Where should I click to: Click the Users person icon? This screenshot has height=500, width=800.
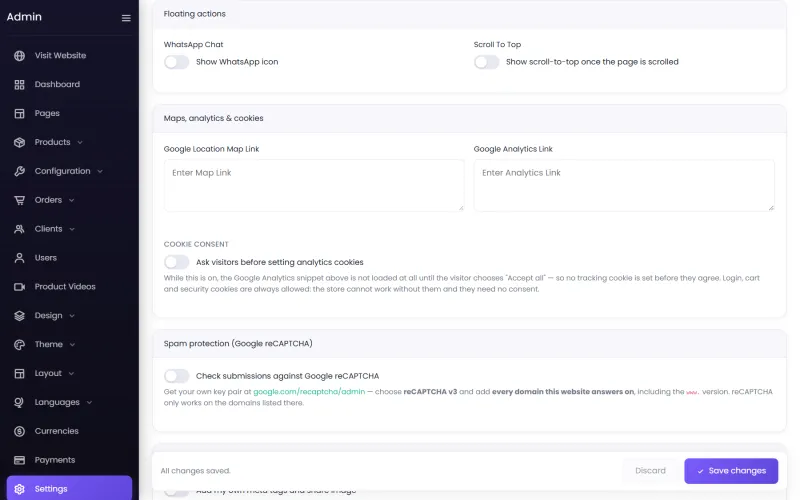coord(19,258)
